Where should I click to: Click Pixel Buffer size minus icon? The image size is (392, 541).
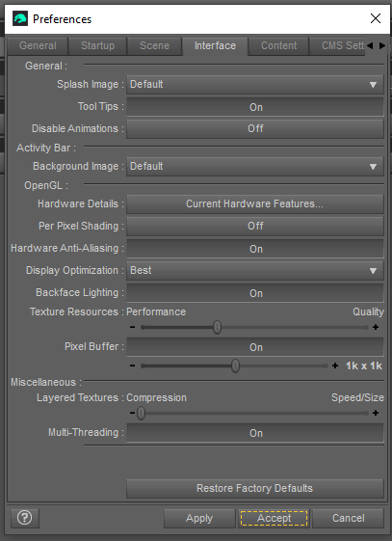133,365
